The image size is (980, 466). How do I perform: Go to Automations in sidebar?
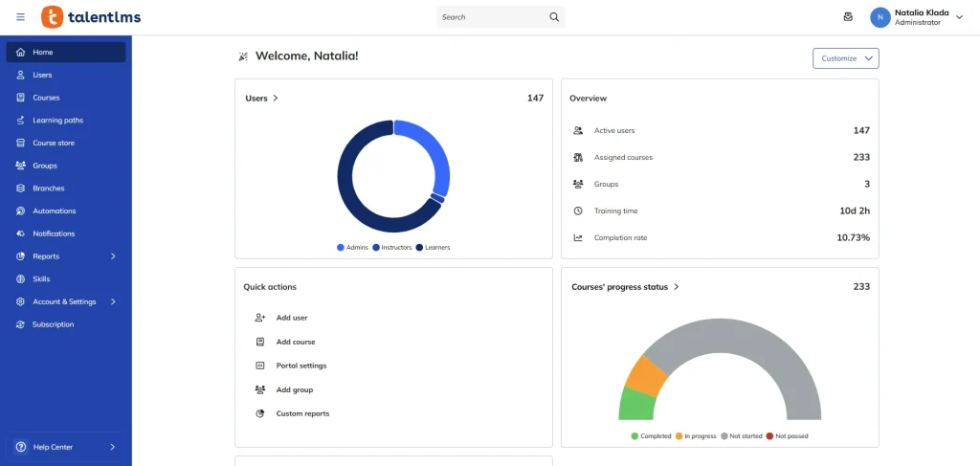[54, 211]
